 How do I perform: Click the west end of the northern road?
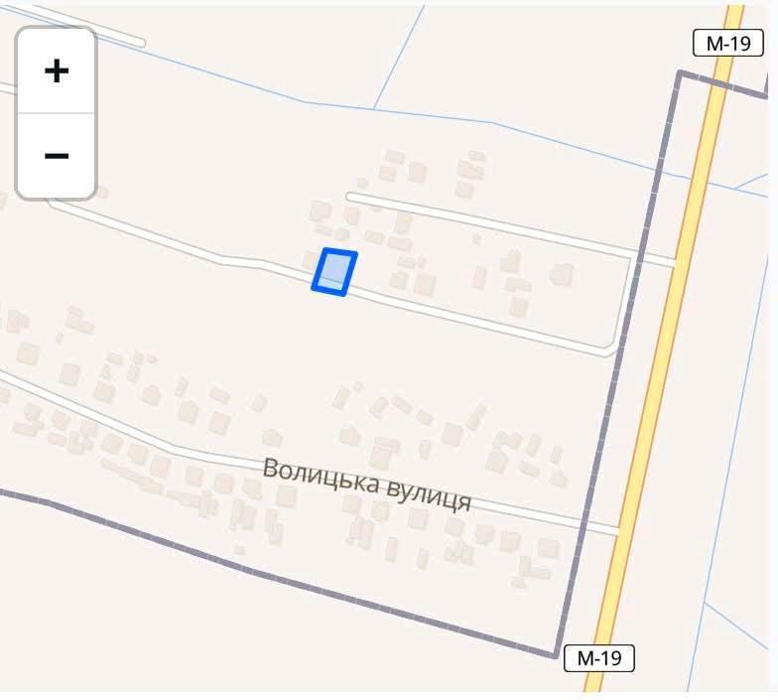click(x=349, y=197)
